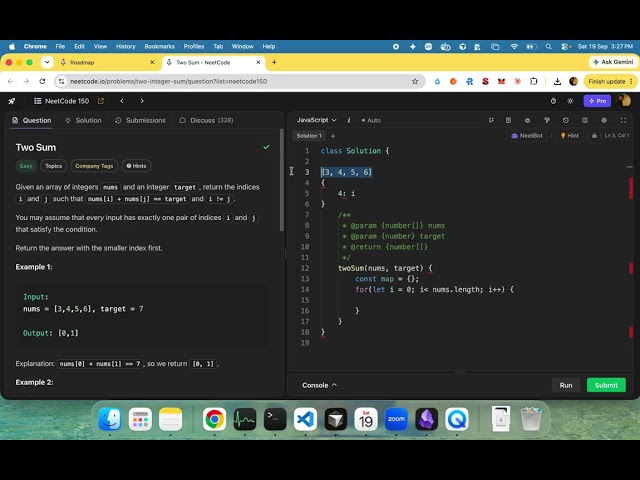The width and height of the screenshot is (640, 480).
Task: Switch to the Question tab
Action: pos(32,120)
